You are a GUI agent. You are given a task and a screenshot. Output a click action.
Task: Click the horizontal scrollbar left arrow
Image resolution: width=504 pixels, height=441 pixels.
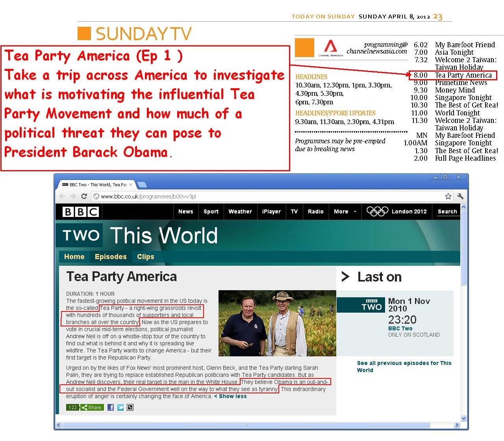[59, 425]
